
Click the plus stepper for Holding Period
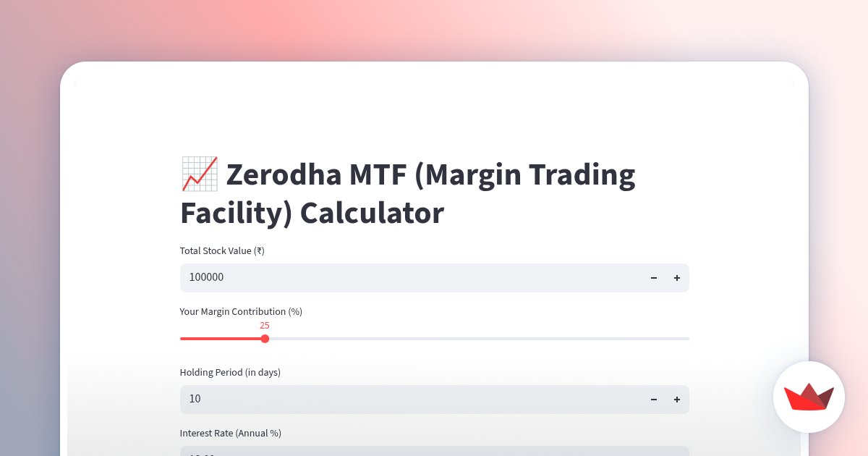pos(677,399)
